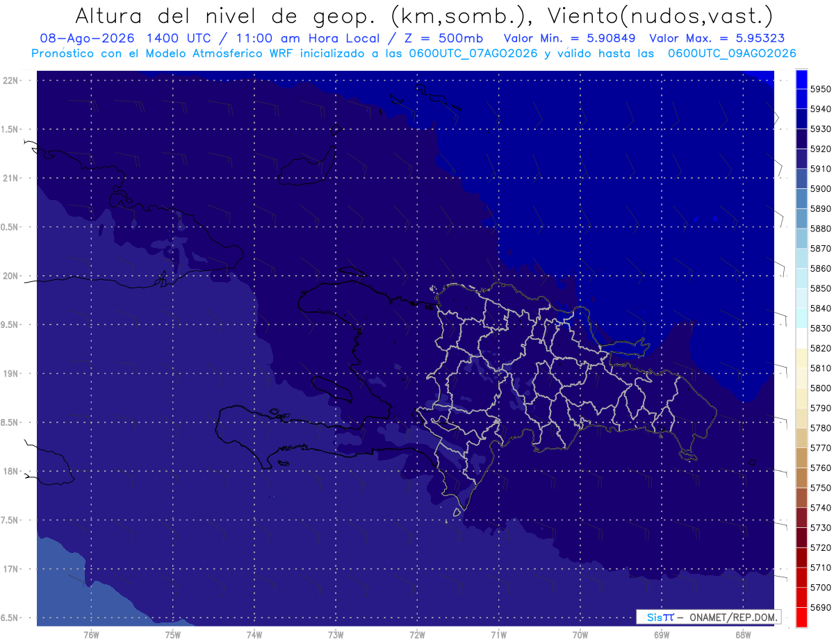Click the "5860" color scale label
This screenshot has width=834, height=644.
820,268
